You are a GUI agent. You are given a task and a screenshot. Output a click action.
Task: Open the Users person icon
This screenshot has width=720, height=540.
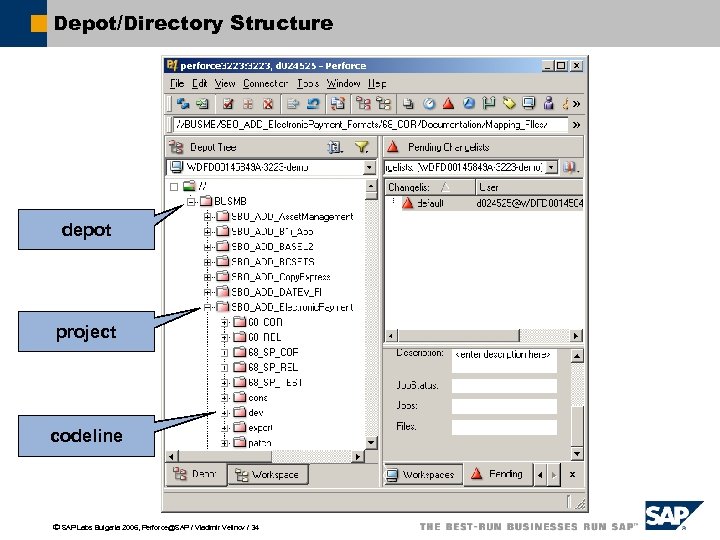point(548,104)
